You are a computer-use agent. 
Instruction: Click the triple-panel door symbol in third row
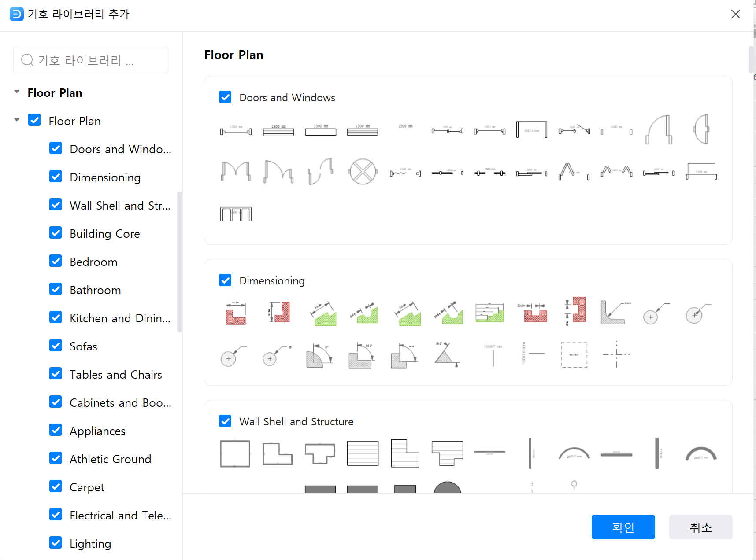click(236, 214)
